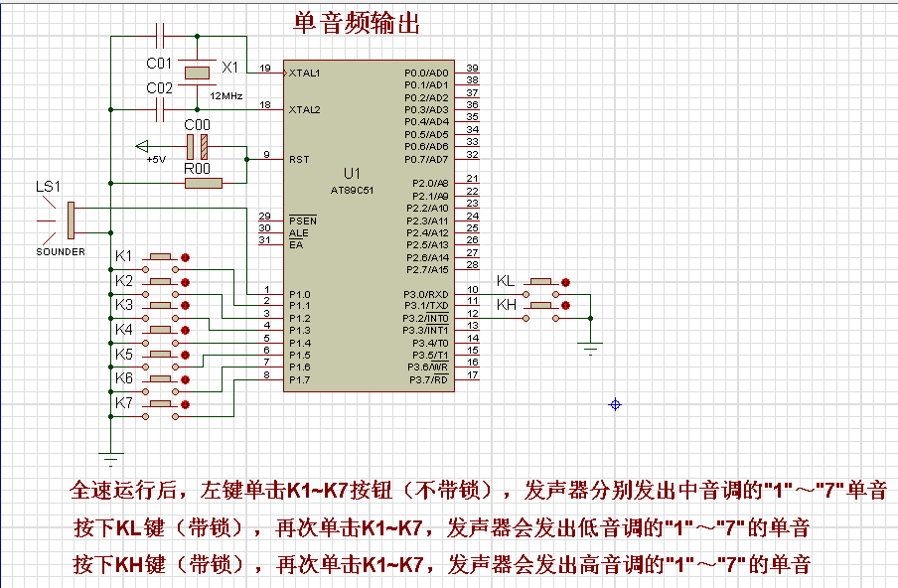
Task: Toggle the K5 red latch dot
Action: click(185, 355)
